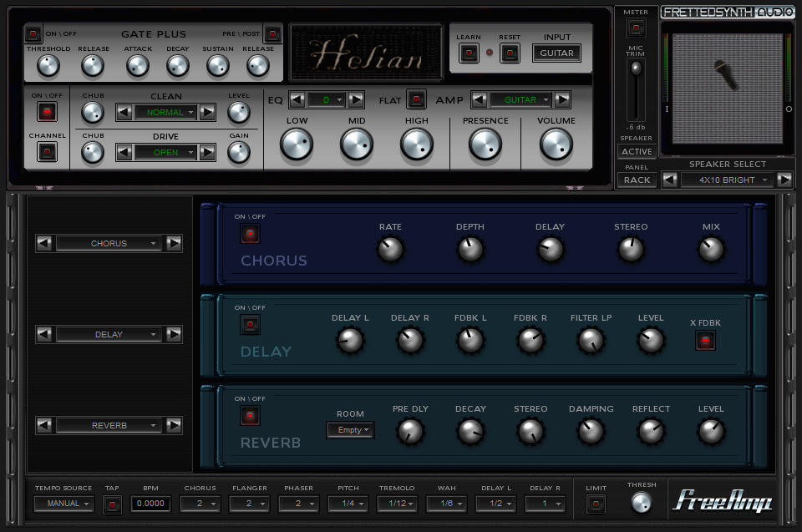The image size is (802, 532).
Task: Toggle the METER button
Action: click(636, 28)
